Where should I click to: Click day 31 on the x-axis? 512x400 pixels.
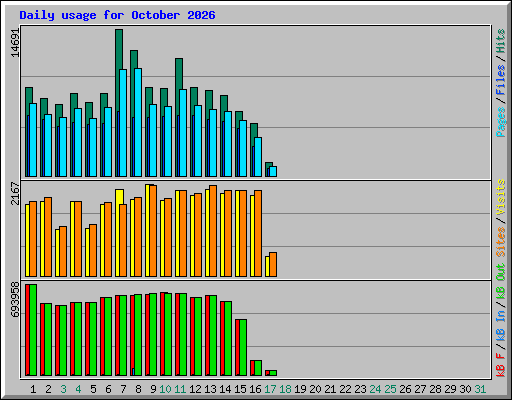(x=480, y=389)
